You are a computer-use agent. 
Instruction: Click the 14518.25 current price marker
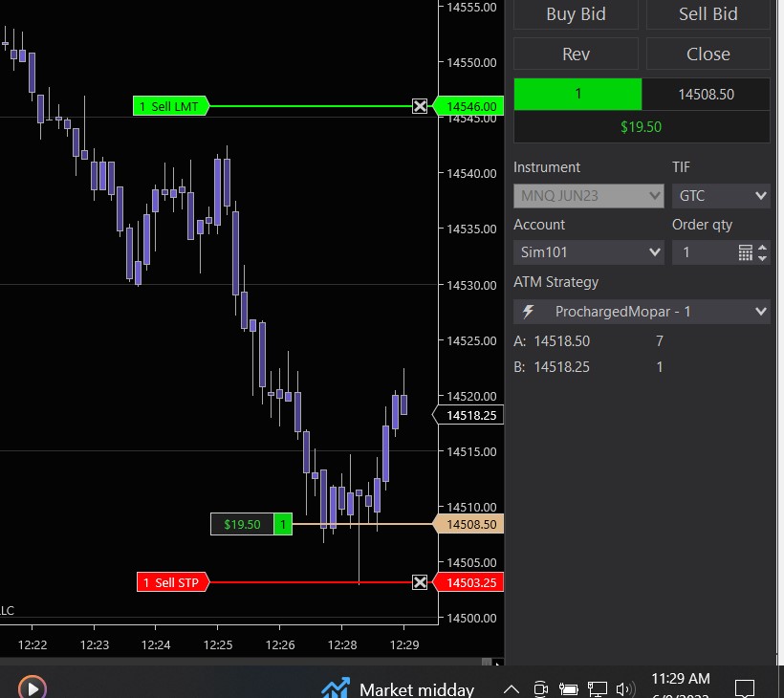coord(468,415)
